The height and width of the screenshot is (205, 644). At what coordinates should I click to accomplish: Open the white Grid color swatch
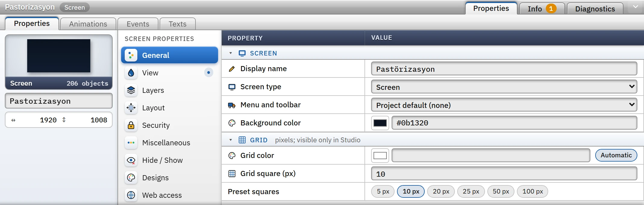point(380,156)
